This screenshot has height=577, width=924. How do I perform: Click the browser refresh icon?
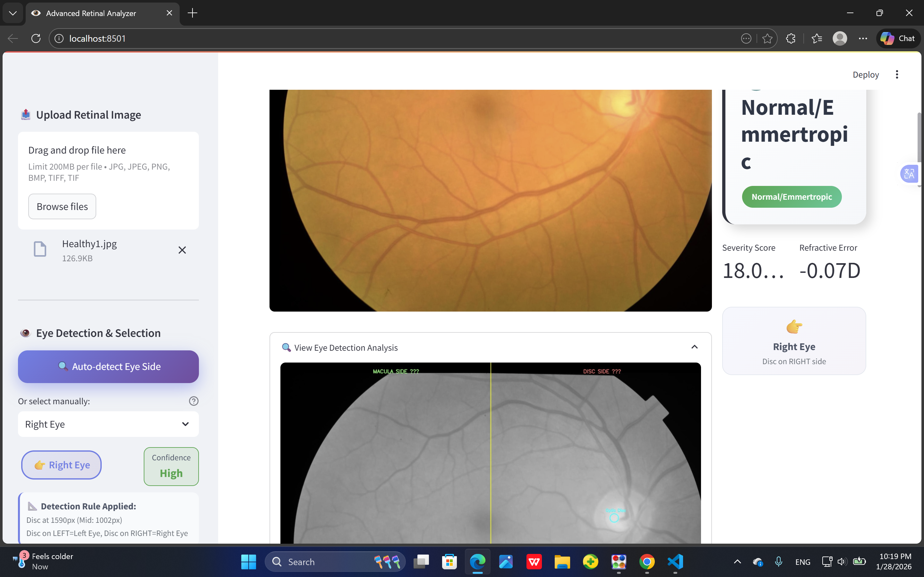[36, 38]
